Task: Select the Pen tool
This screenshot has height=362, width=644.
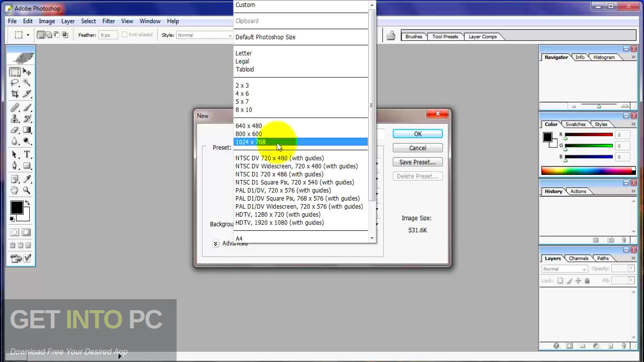Action: [x=16, y=165]
